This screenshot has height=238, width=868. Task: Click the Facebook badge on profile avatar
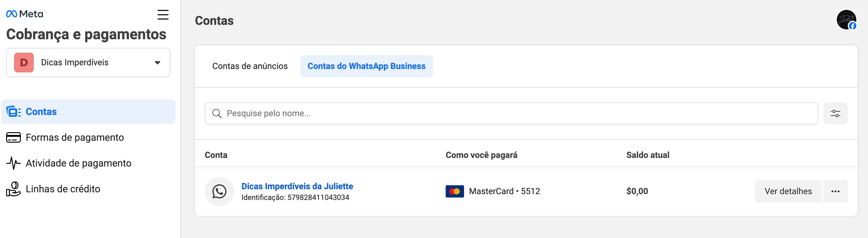point(852,26)
